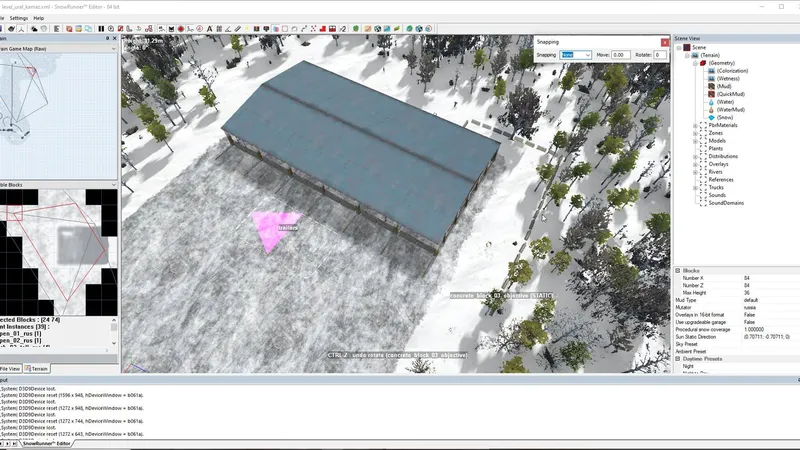This screenshot has height=450, width=800.
Task: Select the References tree item
Action: click(720, 180)
